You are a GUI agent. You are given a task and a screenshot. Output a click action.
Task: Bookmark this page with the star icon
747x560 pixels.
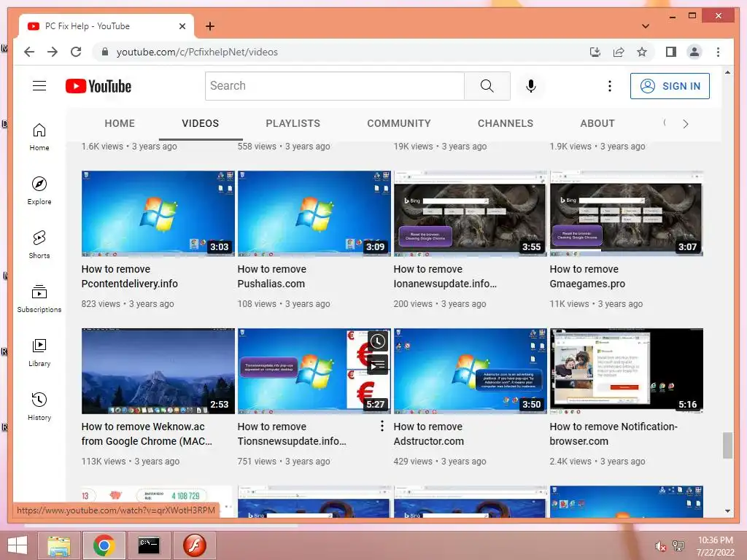(642, 52)
